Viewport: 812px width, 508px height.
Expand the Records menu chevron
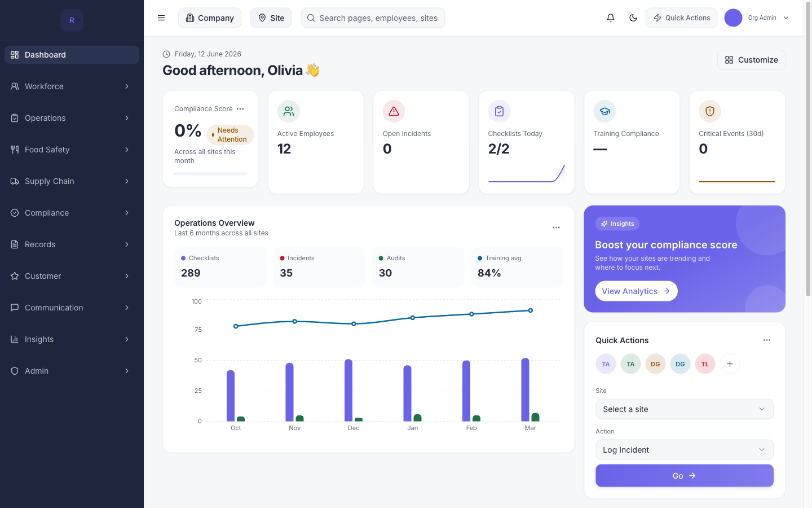[127, 244]
